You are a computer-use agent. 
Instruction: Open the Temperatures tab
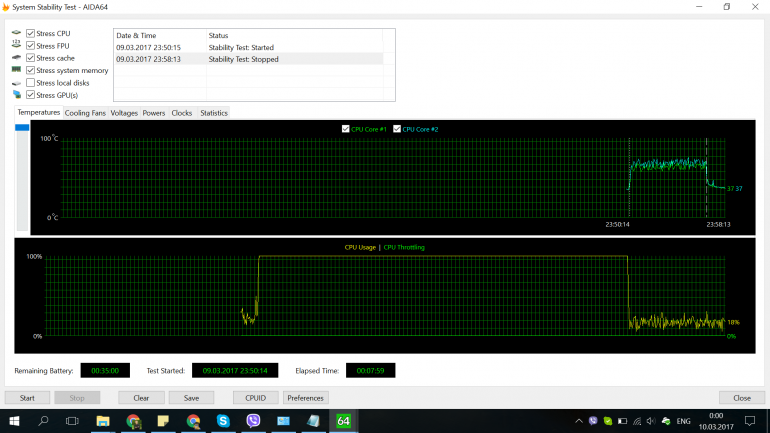(x=39, y=112)
